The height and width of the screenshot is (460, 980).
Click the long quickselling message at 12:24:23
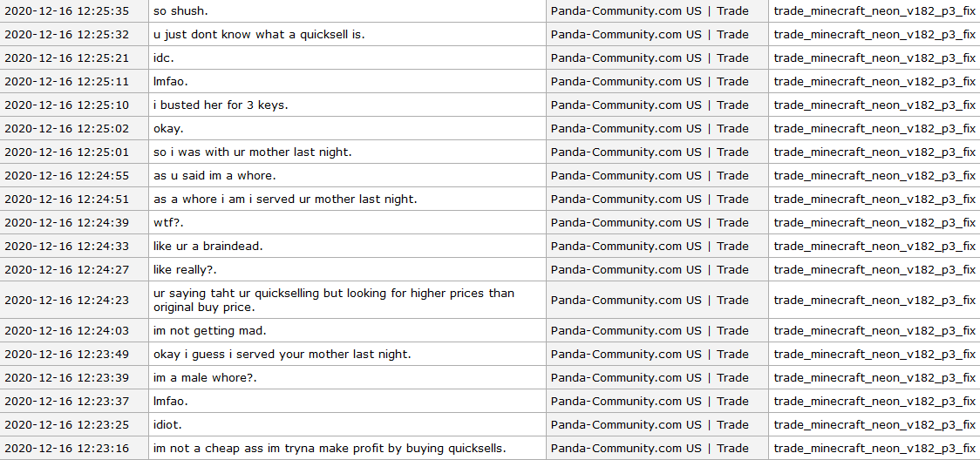tap(334, 300)
